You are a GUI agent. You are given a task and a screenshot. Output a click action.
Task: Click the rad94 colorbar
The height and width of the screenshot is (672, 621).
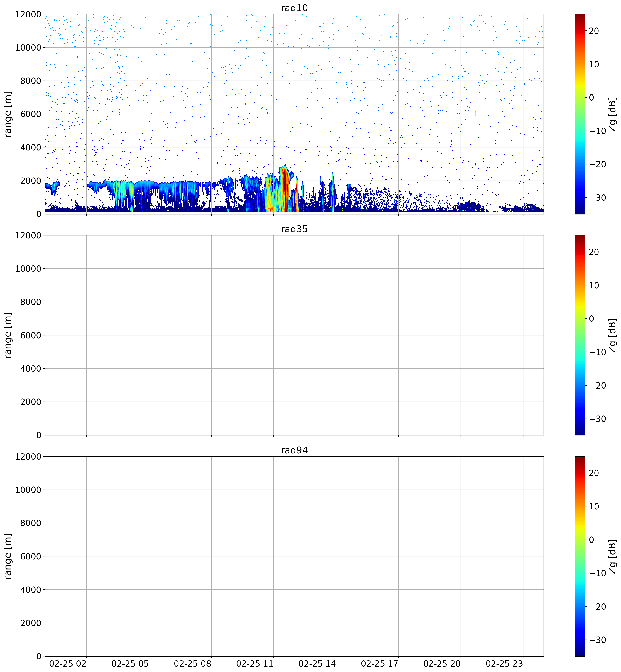pos(580,556)
